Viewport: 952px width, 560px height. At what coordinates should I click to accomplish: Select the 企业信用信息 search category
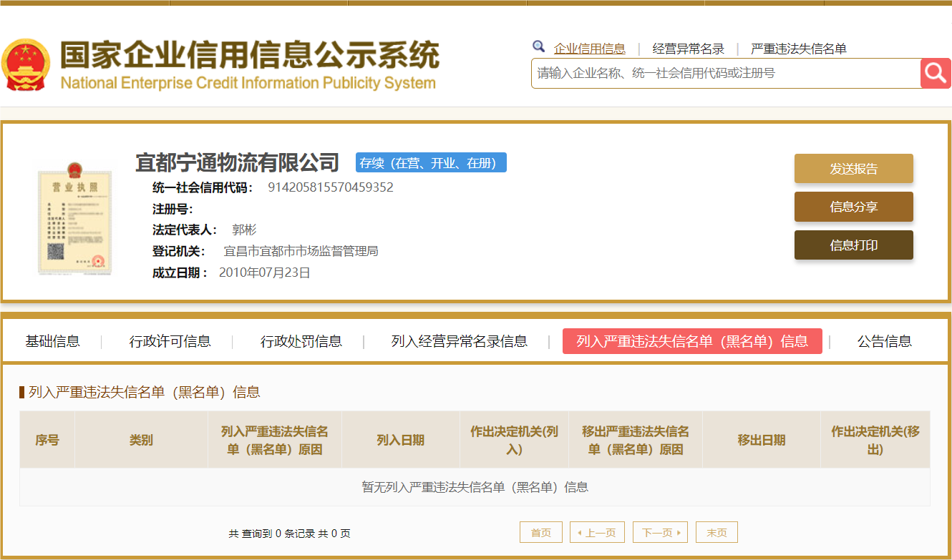[590, 49]
